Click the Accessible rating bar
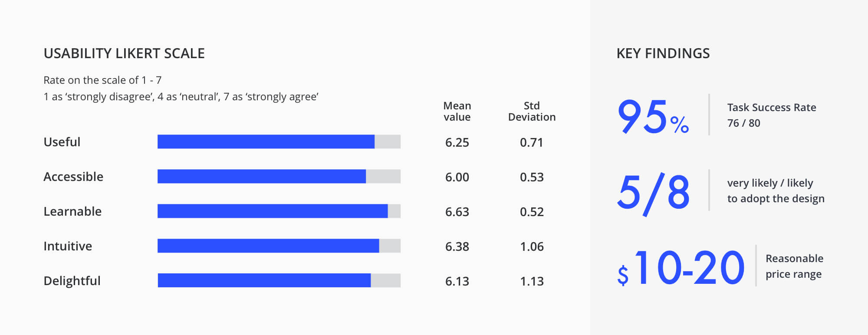The width and height of the screenshot is (868, 335). point(279,177)
